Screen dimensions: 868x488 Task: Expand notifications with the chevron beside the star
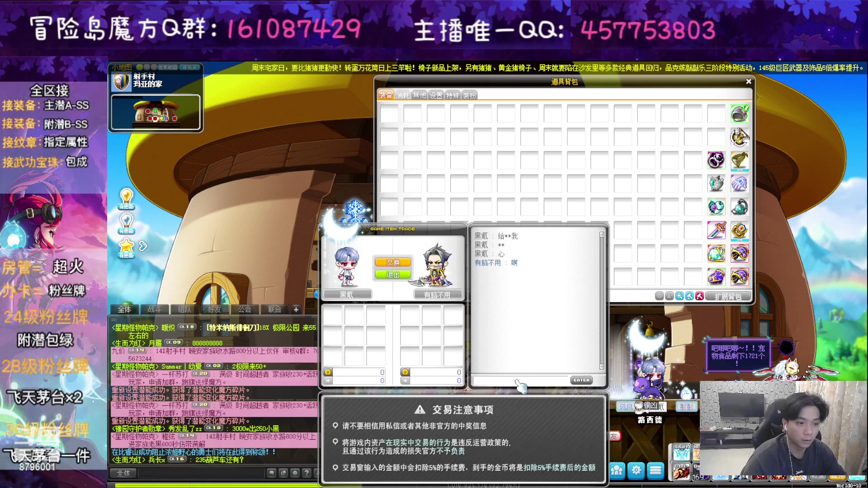tap(143, 246)
